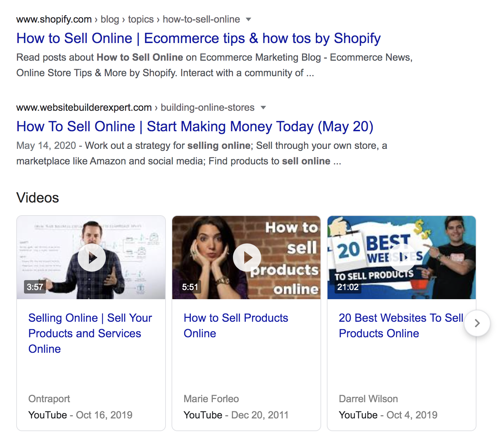Click the Ontraport channel name
This screenshot has width=504, height=441.
tap(49, 399)
